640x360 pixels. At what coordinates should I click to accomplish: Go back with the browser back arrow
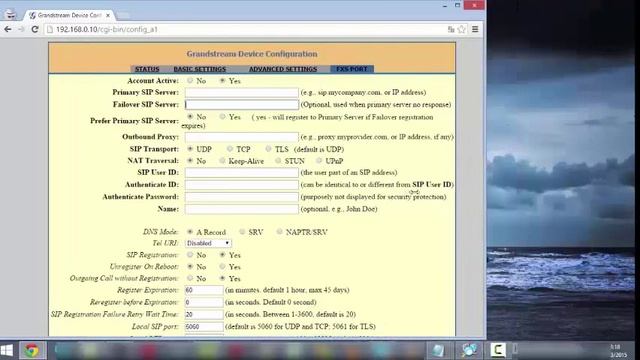click(x=7, y=29)
